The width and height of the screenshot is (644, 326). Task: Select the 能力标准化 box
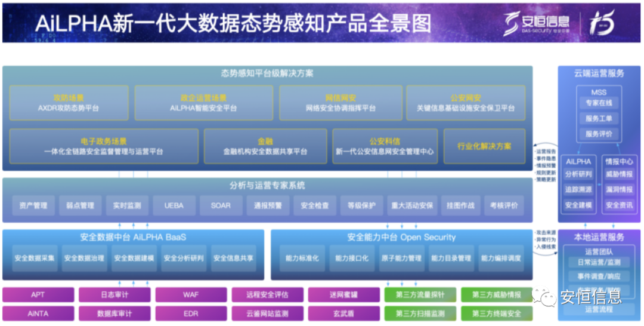pos(302,258)
